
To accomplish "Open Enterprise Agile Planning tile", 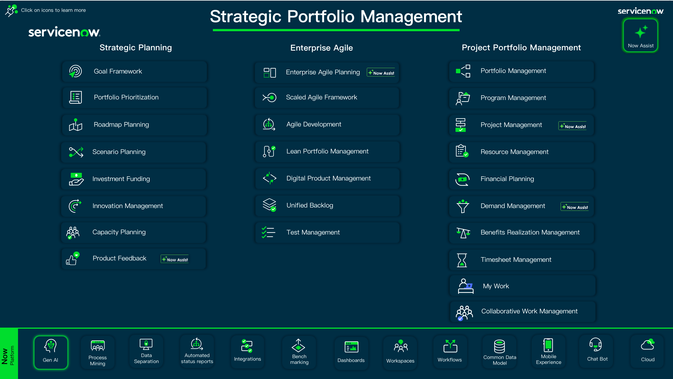I will coord(327,72).
